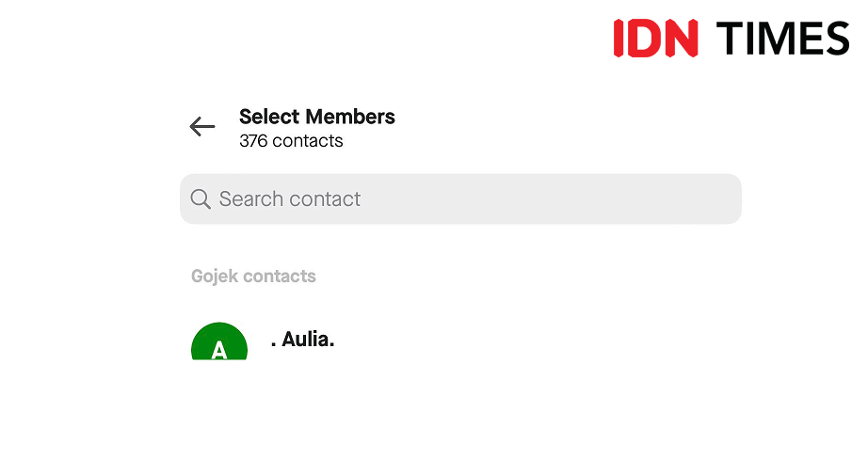The width and height of the screenshot is (868, 475).
Task: Click the Select Members heading
Action: [317, 117]
